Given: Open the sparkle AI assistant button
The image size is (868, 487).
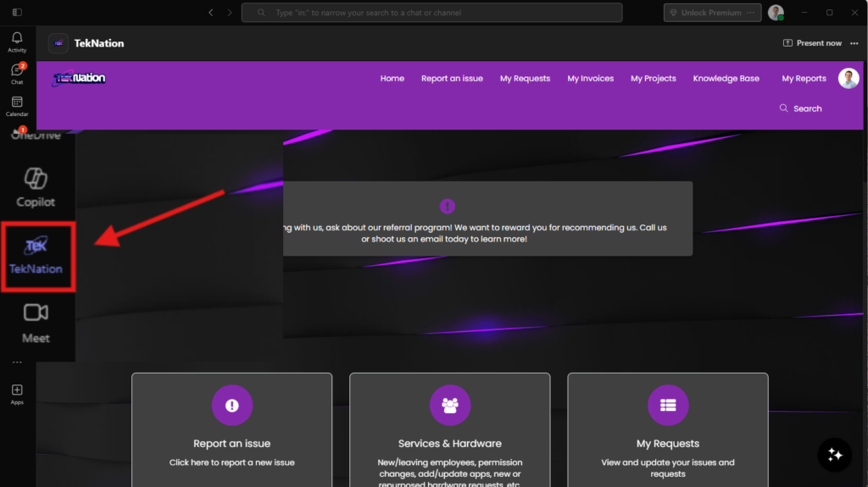Looking at the screenshot, I should click(835, 455).
